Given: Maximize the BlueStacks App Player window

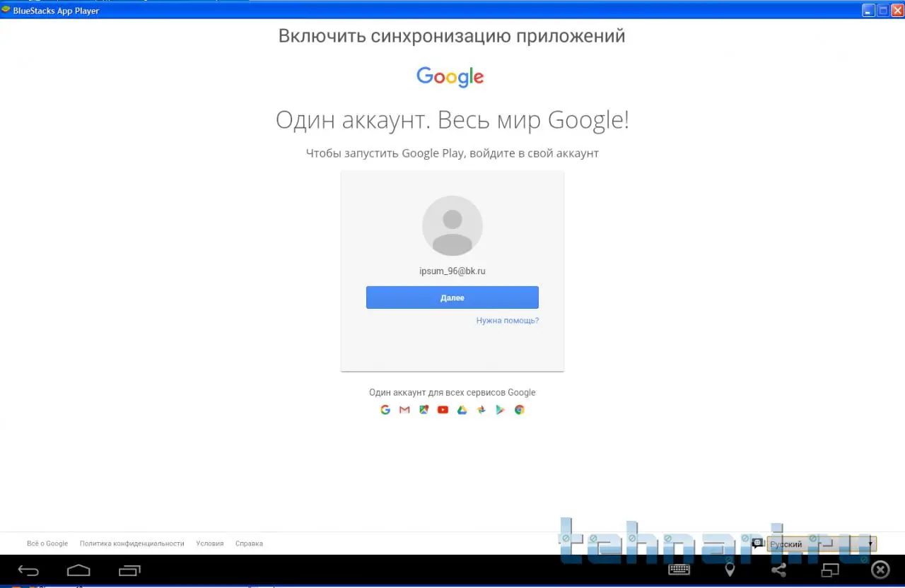Looking at the screenshot, I should (x=883, y=11).
